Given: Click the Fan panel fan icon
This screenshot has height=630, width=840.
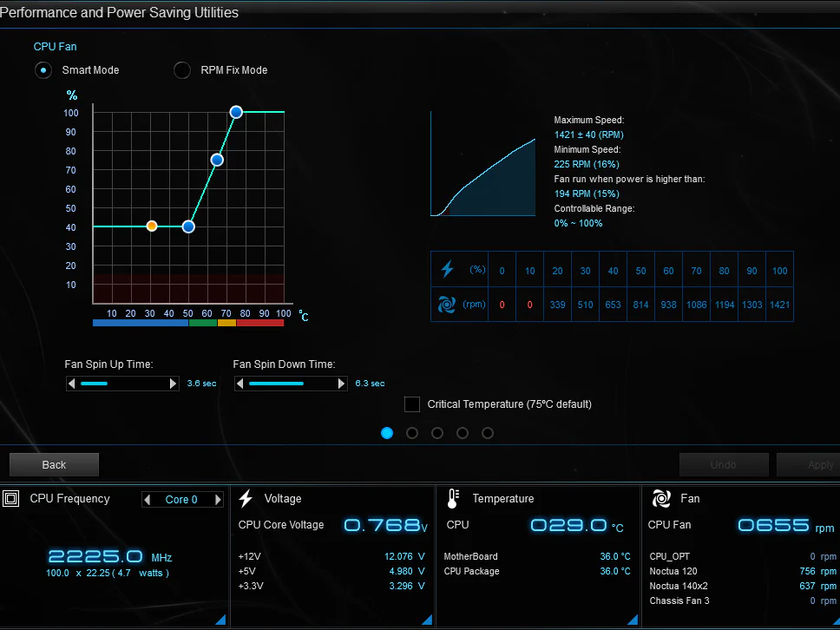Looking at the screenshot, I should tap(661, 498).
